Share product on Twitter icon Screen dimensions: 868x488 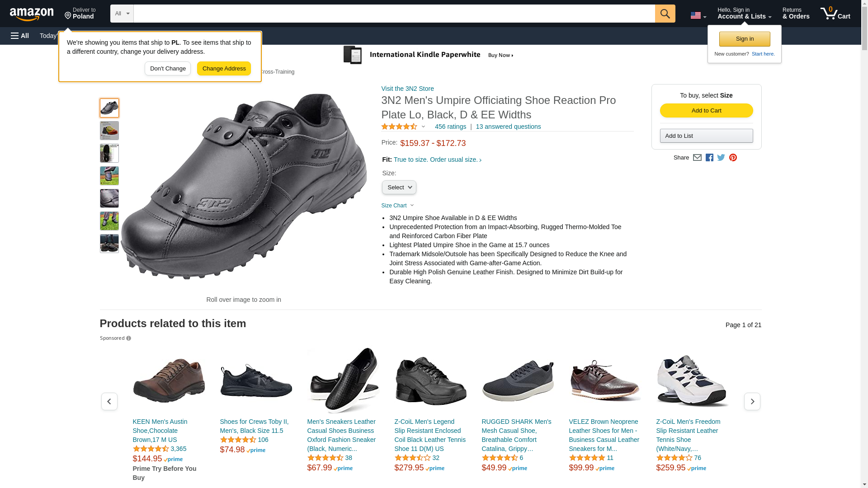[x=721, y=158]
